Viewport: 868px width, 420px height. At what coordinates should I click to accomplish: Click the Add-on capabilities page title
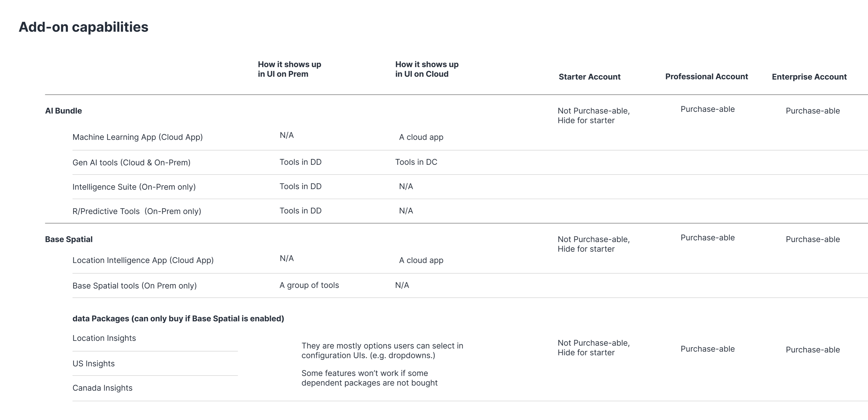point(83,27)
